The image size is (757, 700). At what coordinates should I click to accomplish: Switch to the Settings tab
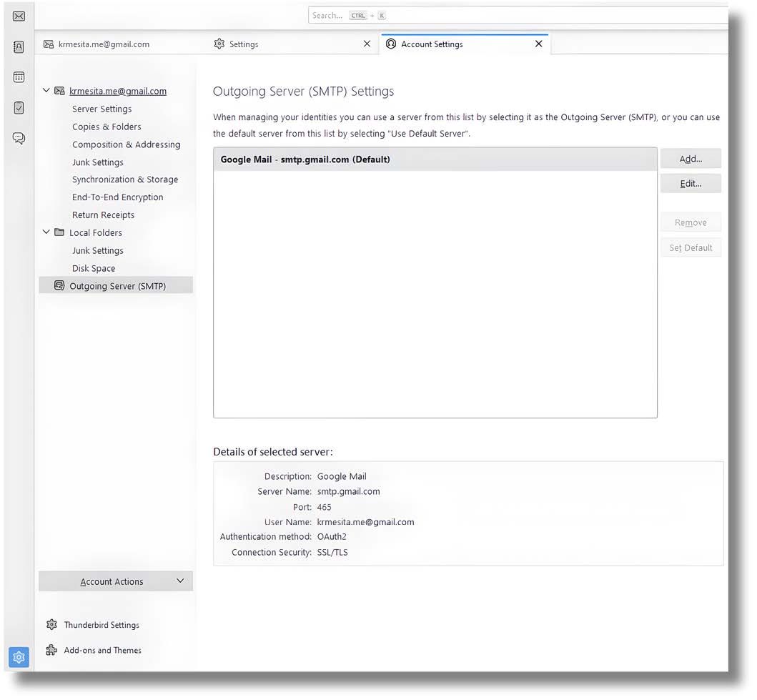[244, 44]
